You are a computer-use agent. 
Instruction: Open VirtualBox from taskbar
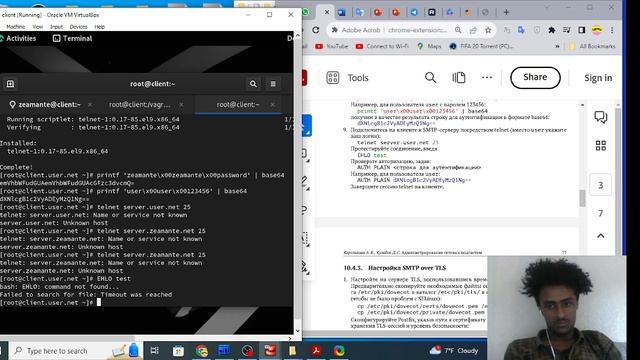[x=271, y=351]
